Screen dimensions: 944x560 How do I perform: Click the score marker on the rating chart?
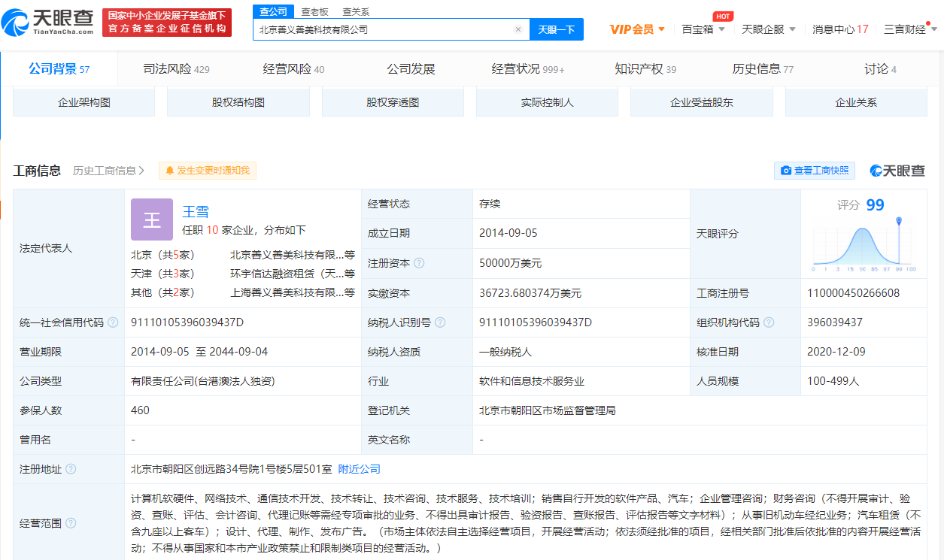898,221
